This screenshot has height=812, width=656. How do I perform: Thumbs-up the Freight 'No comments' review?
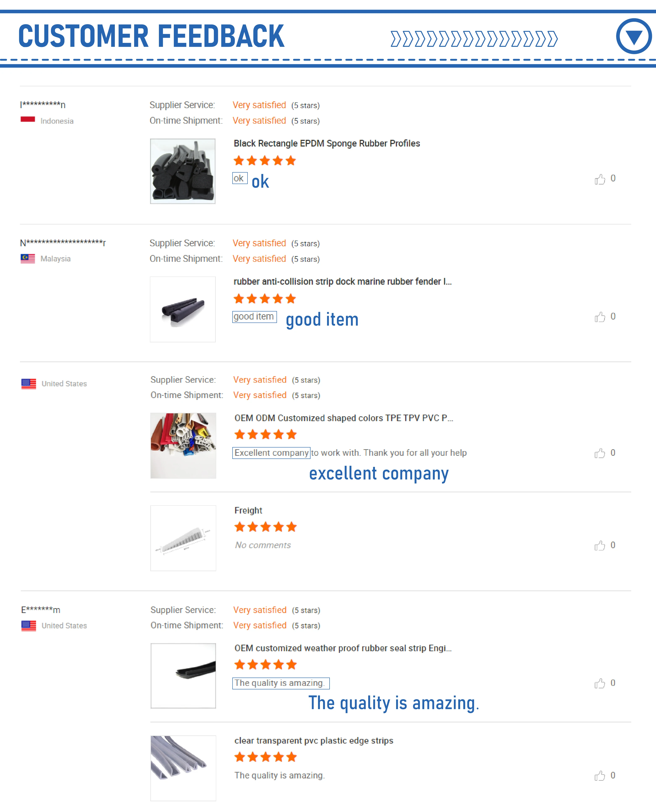tap(600, 545)
